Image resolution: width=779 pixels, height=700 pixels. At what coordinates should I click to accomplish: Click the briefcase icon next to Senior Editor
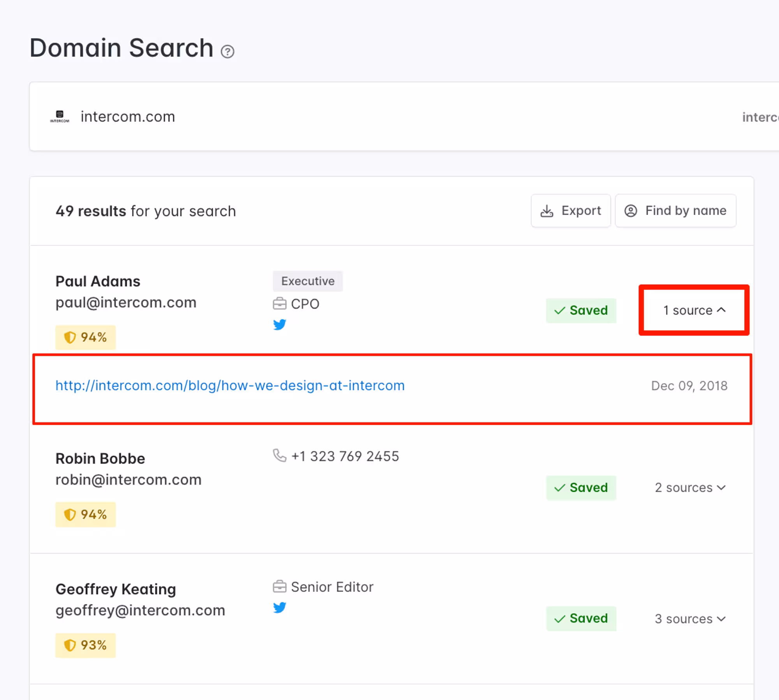tap(279, 586)
